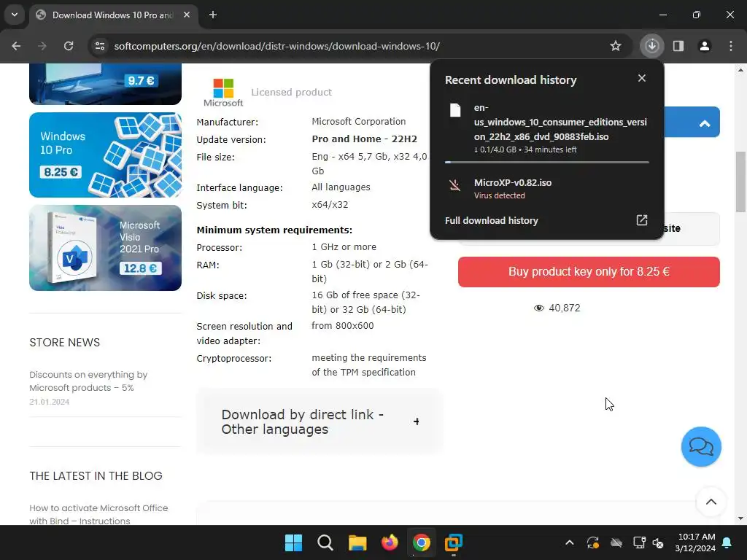Bookmark this page with star icon

[x=616, y=46]
